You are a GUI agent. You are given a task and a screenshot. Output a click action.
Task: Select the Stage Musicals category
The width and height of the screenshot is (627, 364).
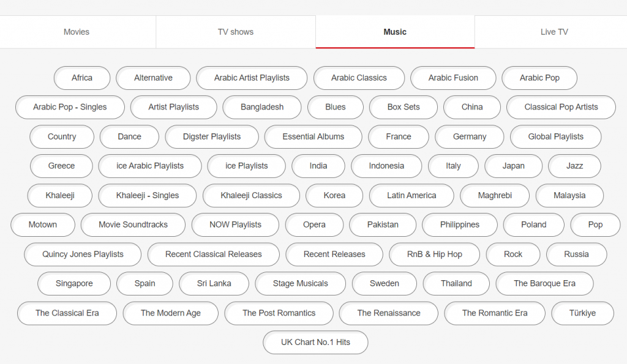click(300, 283)
